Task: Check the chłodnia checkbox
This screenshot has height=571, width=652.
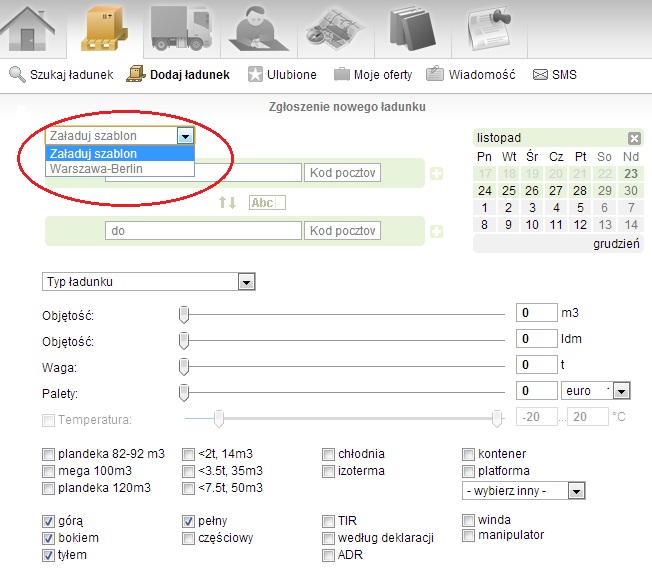Action: click(328, 454)
